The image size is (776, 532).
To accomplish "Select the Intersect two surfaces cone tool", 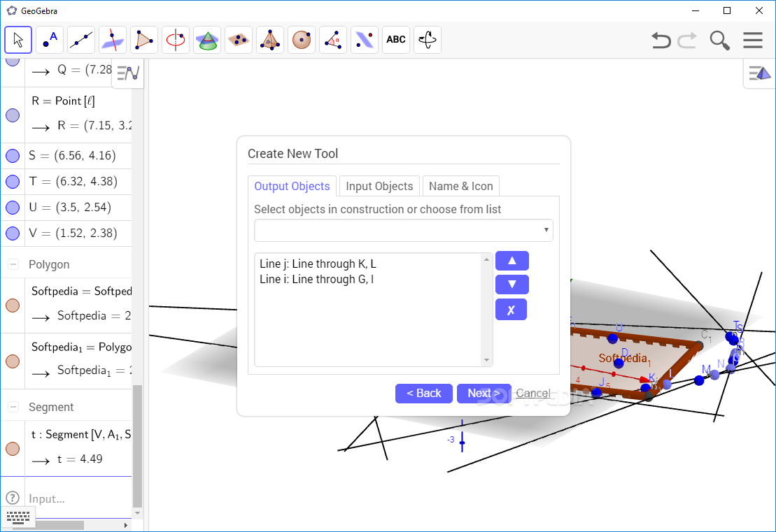I will click(207, 40).
